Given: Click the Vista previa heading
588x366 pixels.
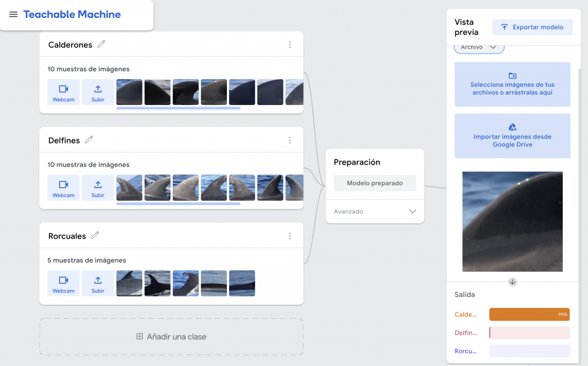Looking at the screenshot, I should 466,27.
